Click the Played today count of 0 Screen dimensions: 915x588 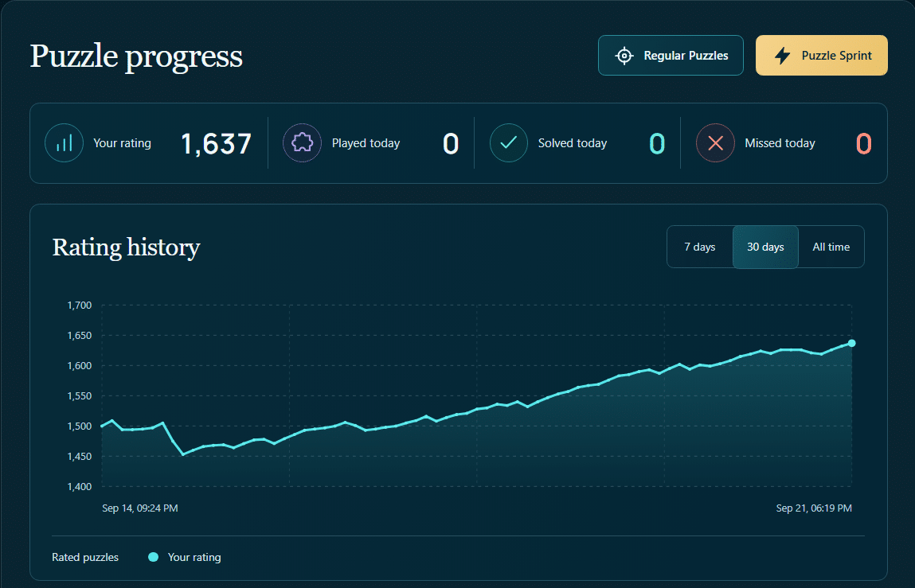pyautogui.click(x=451, y=143)
